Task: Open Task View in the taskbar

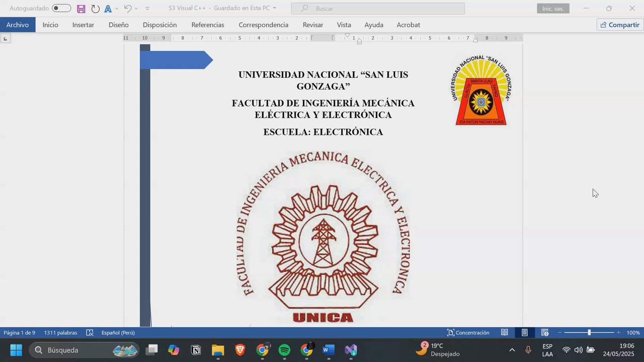Action: [x=152, y=350]
